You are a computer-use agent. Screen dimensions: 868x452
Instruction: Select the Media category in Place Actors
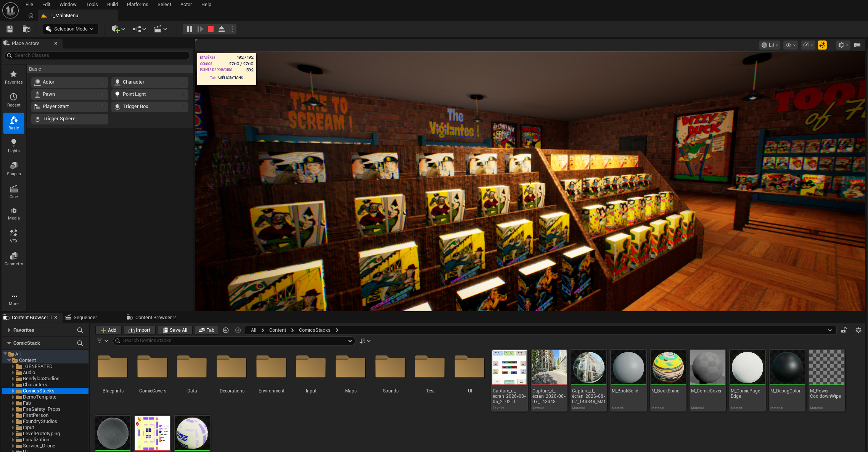(14, 214)
